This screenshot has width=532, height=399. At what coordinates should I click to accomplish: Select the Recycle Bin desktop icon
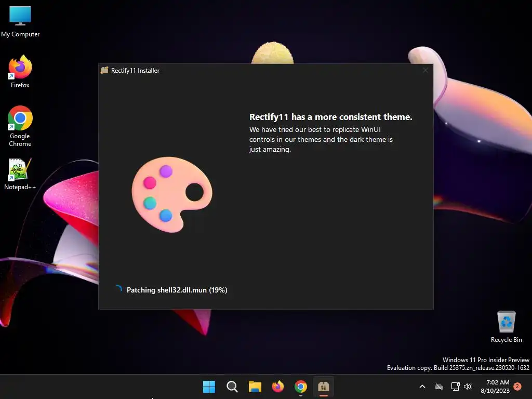(x=506, y=327)
